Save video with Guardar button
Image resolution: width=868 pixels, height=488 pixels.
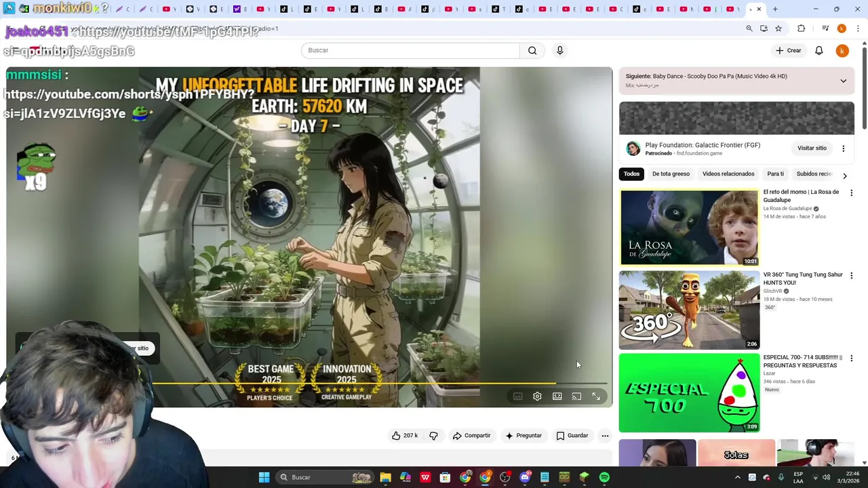[x=572, y=436]
